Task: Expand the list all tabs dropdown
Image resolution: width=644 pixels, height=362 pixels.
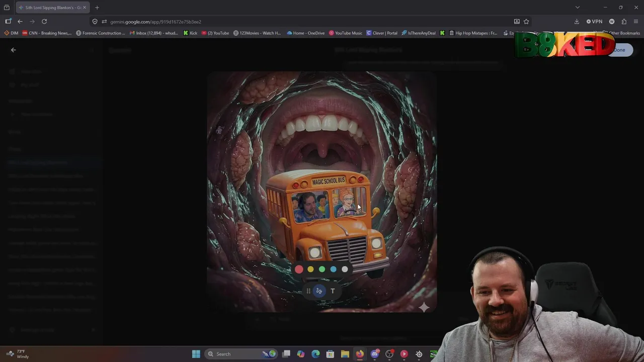Action: [x=577, y=8]
